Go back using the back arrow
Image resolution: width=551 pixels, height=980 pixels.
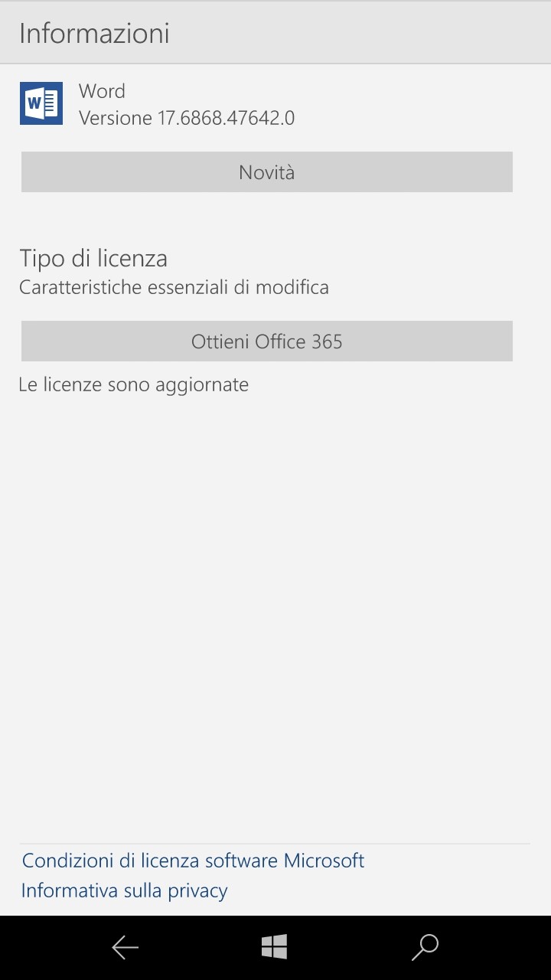point(125,948)
